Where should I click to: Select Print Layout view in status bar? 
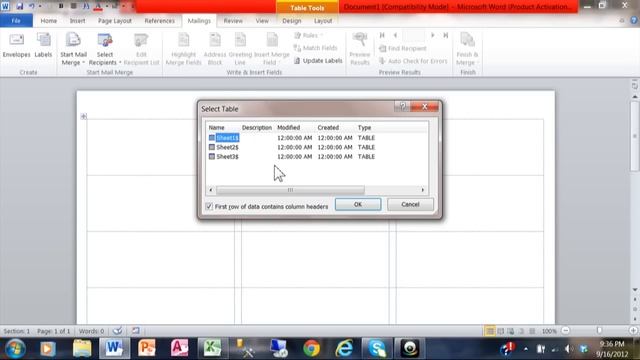pyautogui.click(x=490, y=331)
